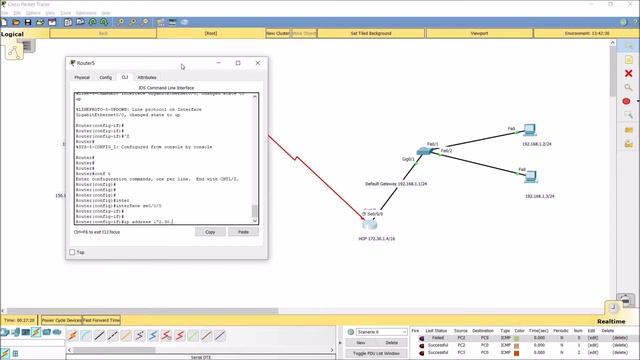Screen dimensions: 640x360
Task: Choose the End Devices category icon
Action: click(x=16, y=332)
